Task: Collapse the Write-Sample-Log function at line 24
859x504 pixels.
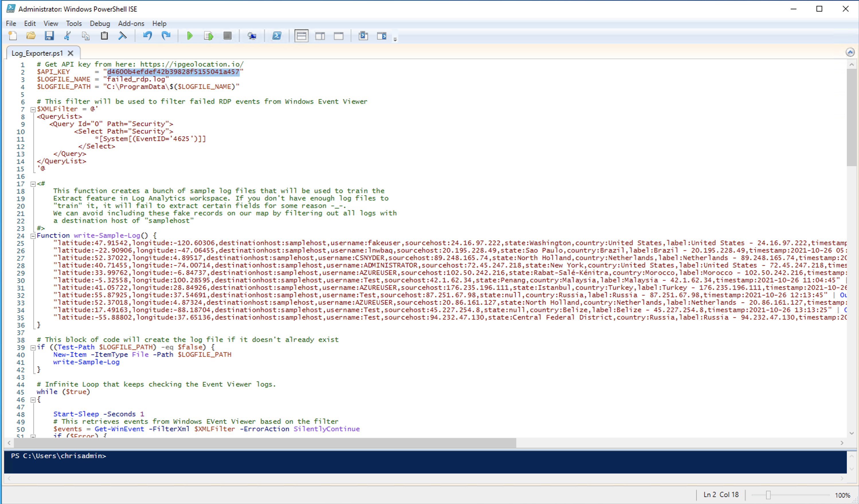Action: point(33,236)
